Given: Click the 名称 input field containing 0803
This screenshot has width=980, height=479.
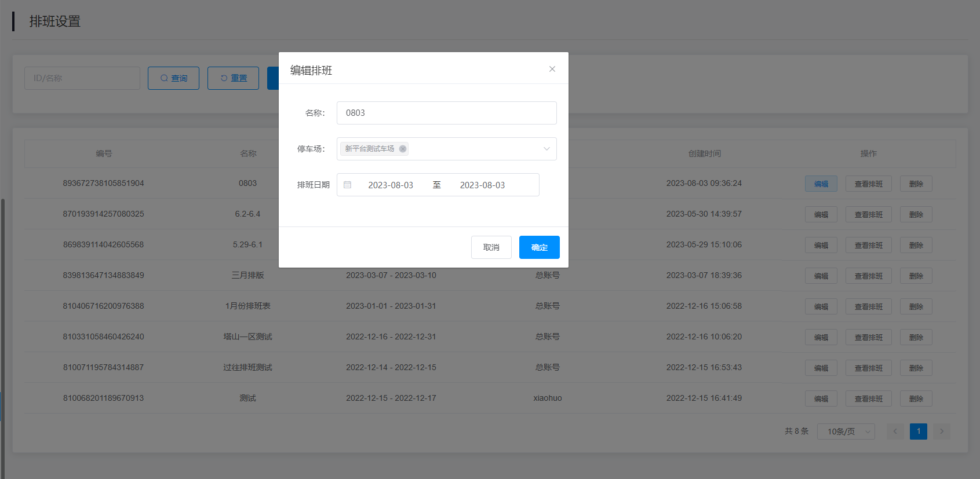Looking at the screenshot, I should point(446,113).
